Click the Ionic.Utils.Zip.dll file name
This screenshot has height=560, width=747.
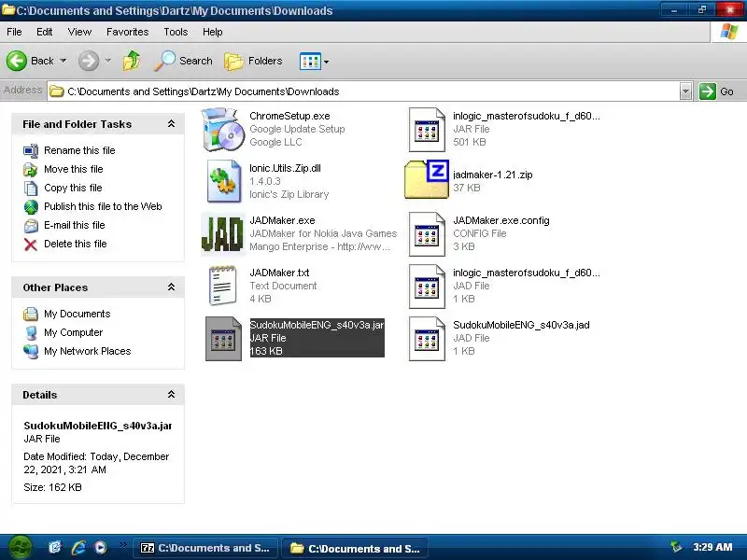pos(285,168)
